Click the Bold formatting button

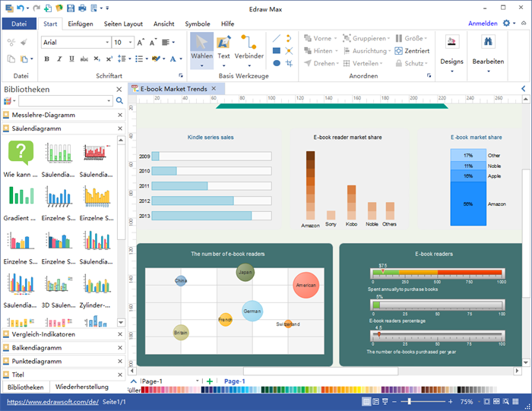47,59
